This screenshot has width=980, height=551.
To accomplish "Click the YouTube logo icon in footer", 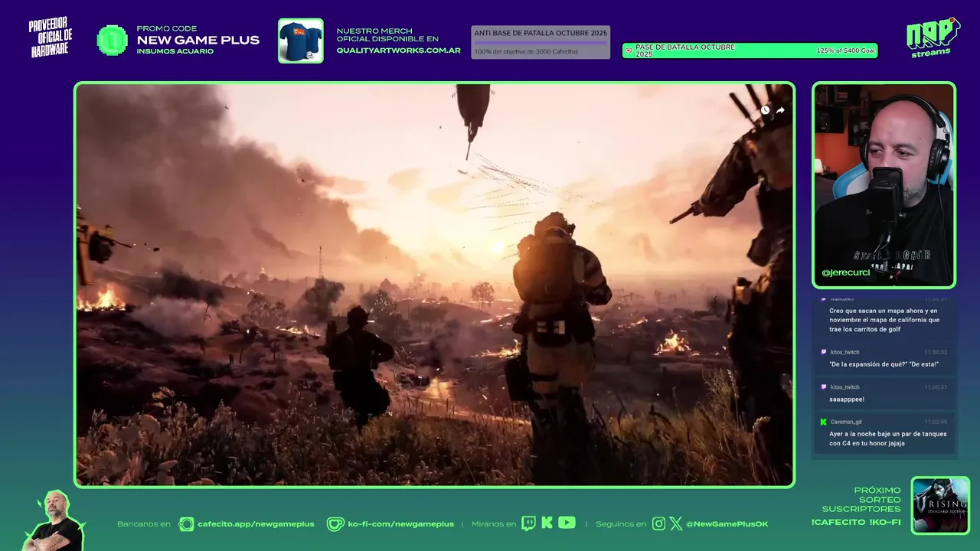I will (x=567, y=523).
